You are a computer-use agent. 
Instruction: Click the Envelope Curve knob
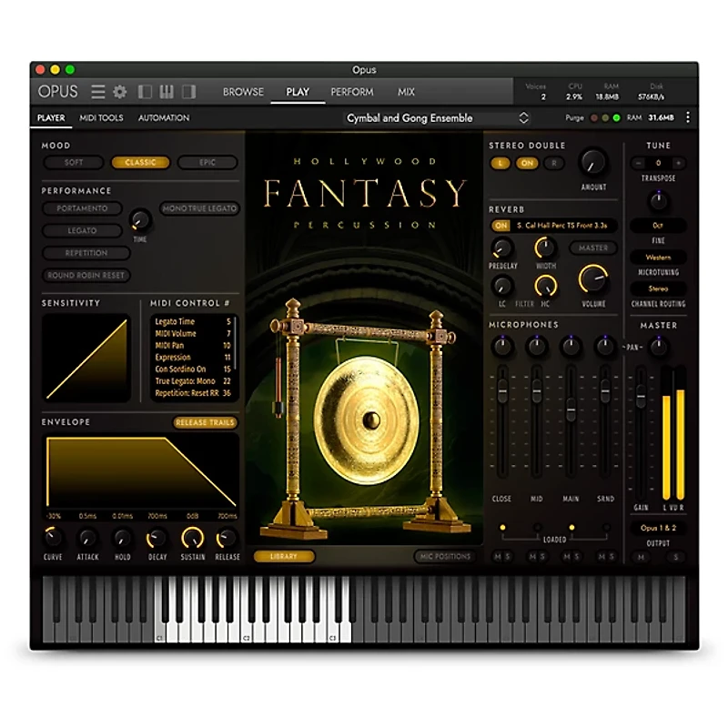click(53, 538)
